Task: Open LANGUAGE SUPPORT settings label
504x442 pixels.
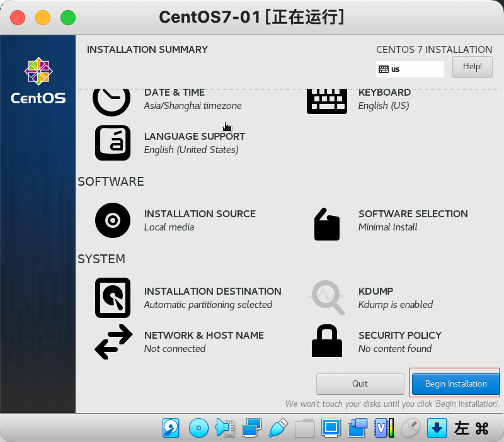Action: click(x=195, y=136)
